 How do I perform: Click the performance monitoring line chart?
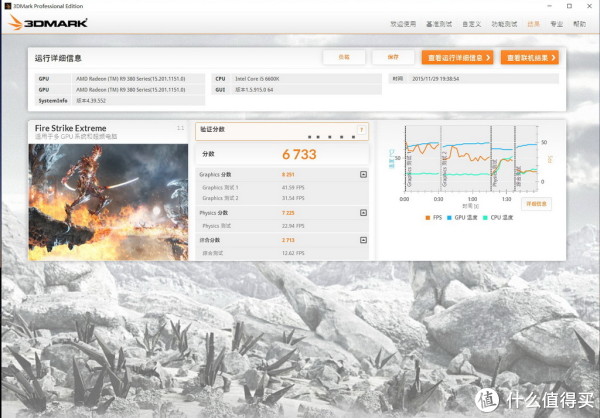(471, 158)
